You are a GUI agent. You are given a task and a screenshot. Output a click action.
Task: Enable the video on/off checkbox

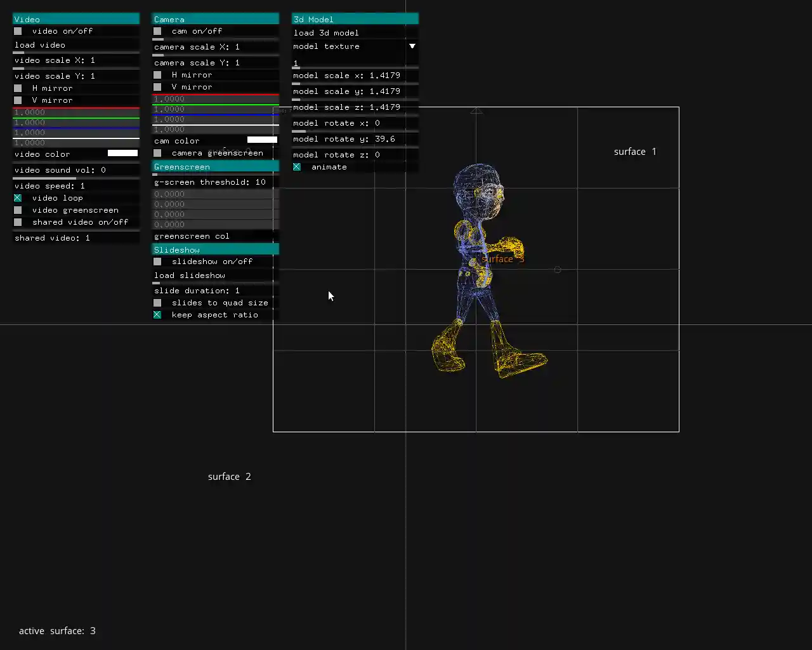(18, 31)
